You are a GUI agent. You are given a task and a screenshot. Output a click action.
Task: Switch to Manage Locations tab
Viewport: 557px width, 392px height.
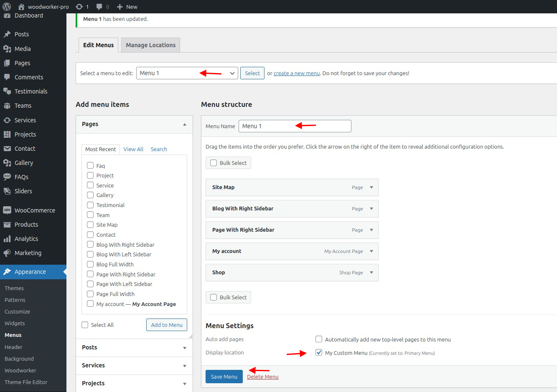point(150,45)
